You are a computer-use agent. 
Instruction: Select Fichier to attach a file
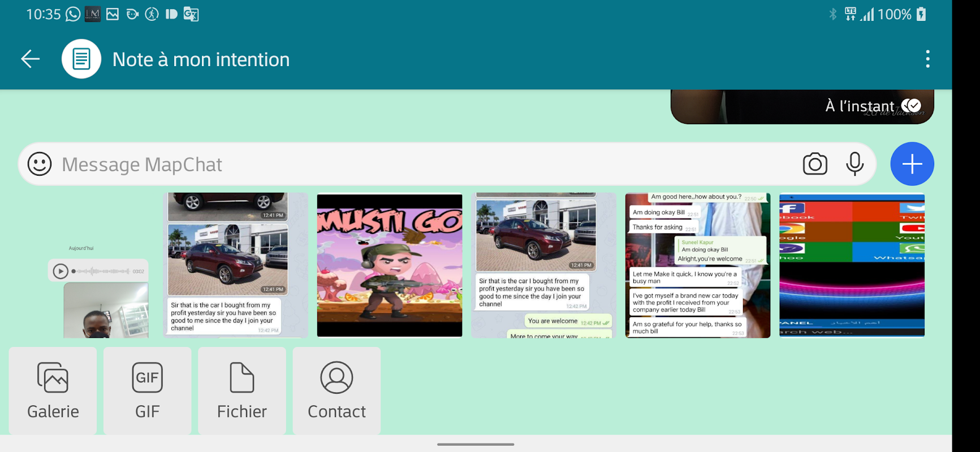242,391
